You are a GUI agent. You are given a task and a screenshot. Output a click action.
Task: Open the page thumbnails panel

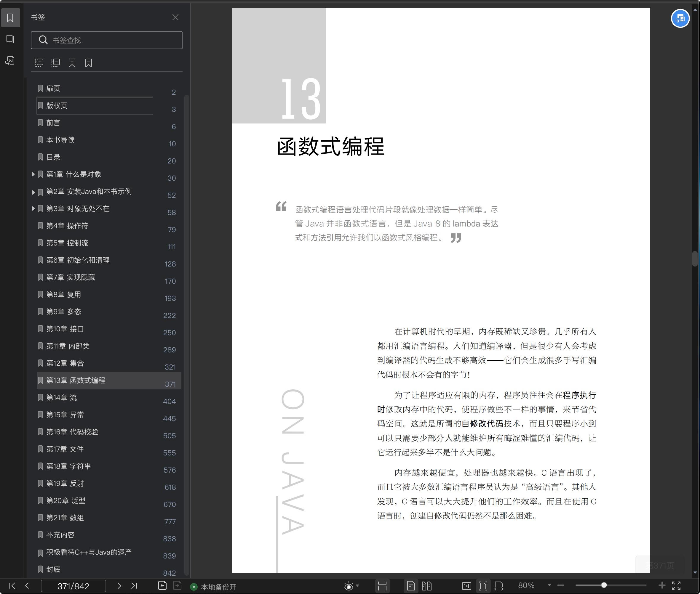(x=10, y=39)
